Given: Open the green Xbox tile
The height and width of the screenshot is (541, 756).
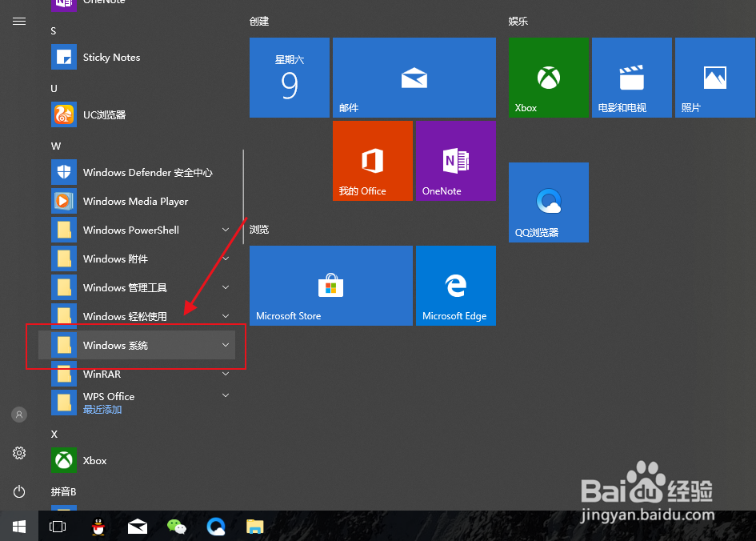Looking at the screenshot, I should (x=549, y=78).
